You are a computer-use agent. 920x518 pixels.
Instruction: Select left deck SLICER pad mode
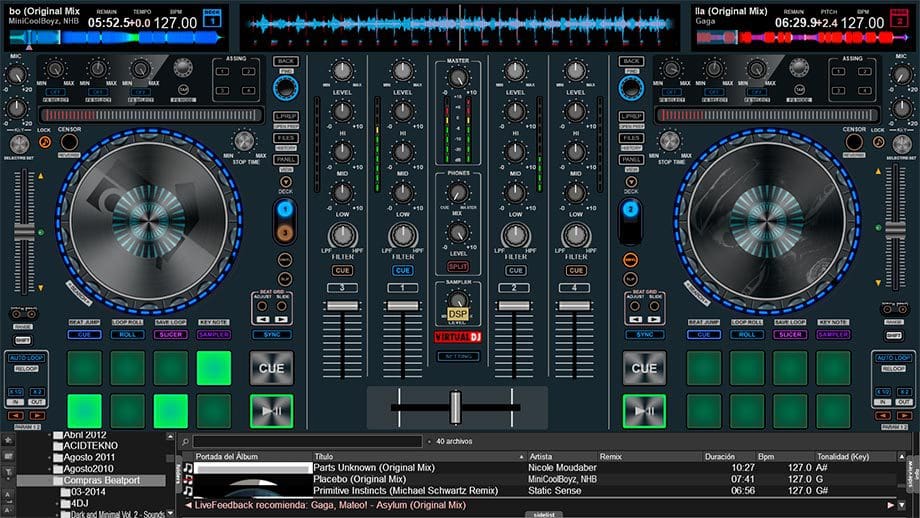(x=171, y=334)
